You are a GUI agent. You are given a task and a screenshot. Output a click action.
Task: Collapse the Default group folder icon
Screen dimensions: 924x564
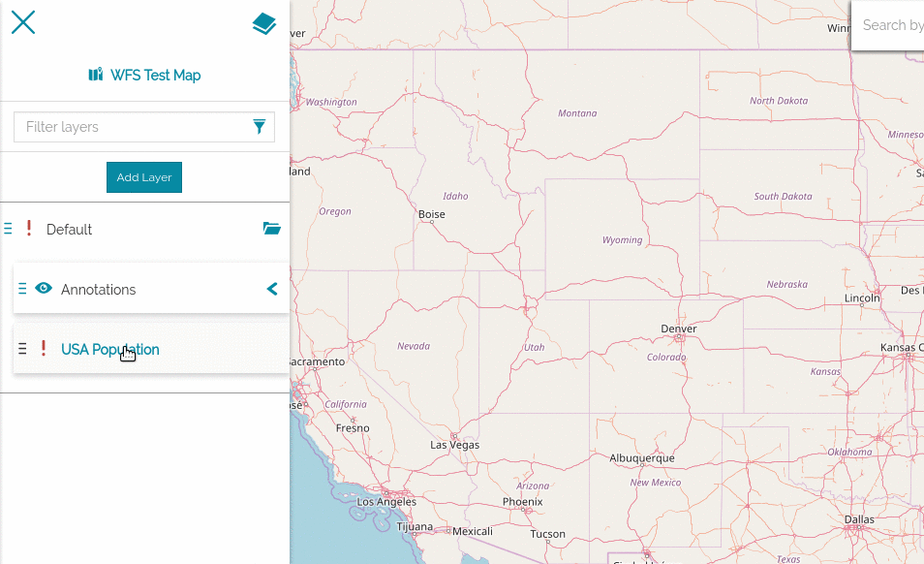(271, 228)
